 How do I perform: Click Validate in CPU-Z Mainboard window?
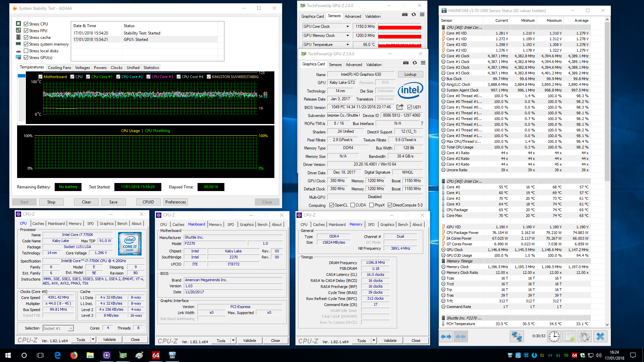click(250, 341)
